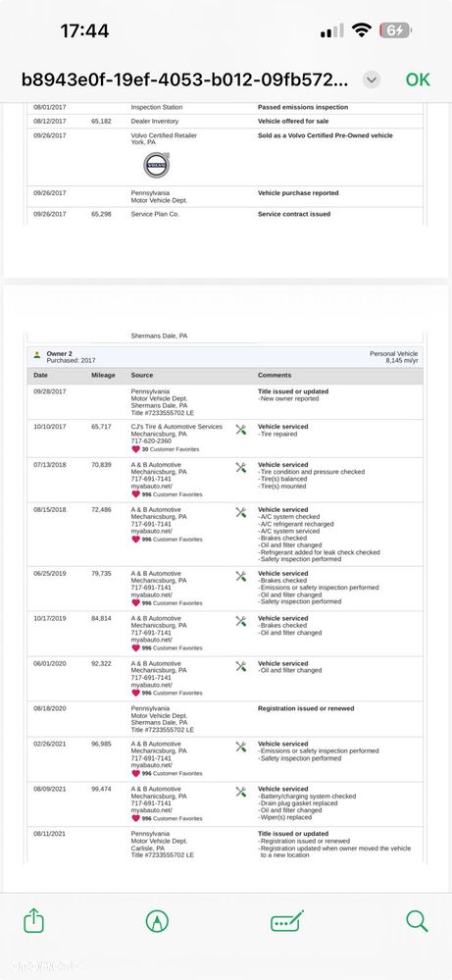Tap OK to close the document
Viewport: 452px width, 980px height.
pyautogui.click(x=418, y=79)
